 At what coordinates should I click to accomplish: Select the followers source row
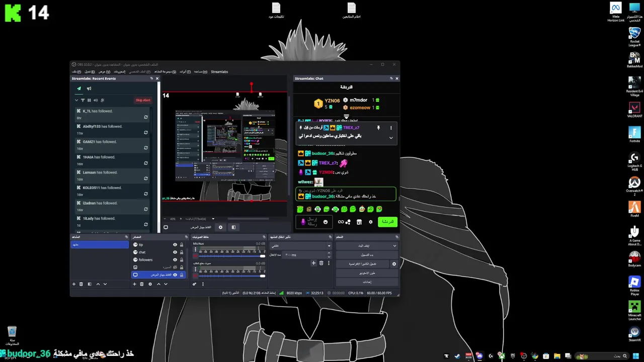point(159,260)
